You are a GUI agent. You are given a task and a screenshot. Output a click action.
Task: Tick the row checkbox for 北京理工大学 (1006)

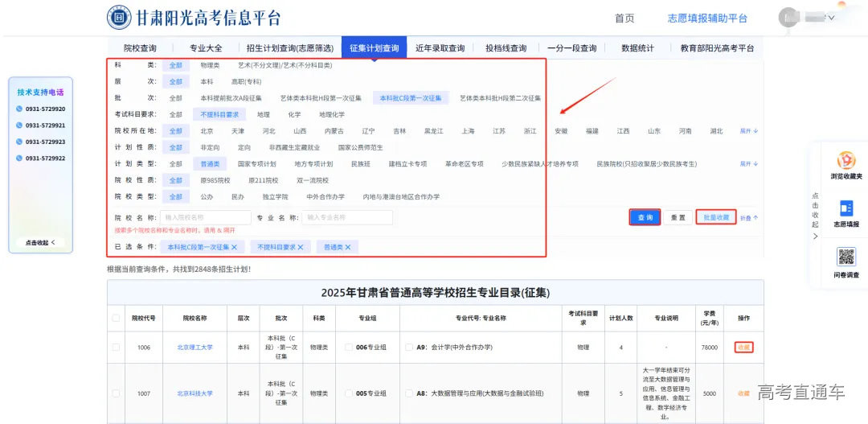(116, 347)
